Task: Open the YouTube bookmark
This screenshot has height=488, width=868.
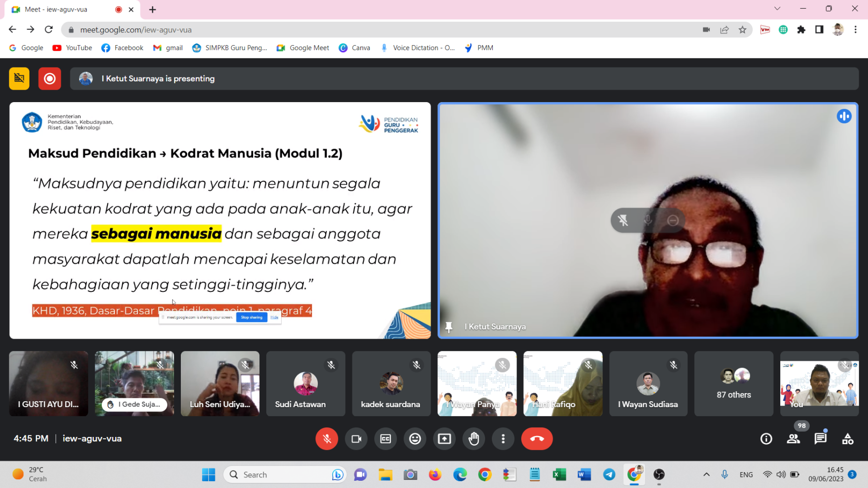Action: 73,48
